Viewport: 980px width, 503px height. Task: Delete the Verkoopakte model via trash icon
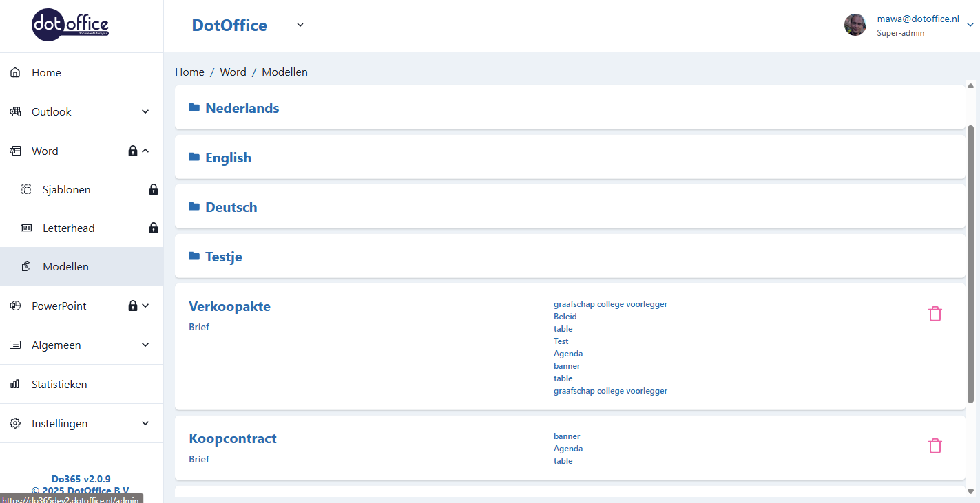point(935,314)
